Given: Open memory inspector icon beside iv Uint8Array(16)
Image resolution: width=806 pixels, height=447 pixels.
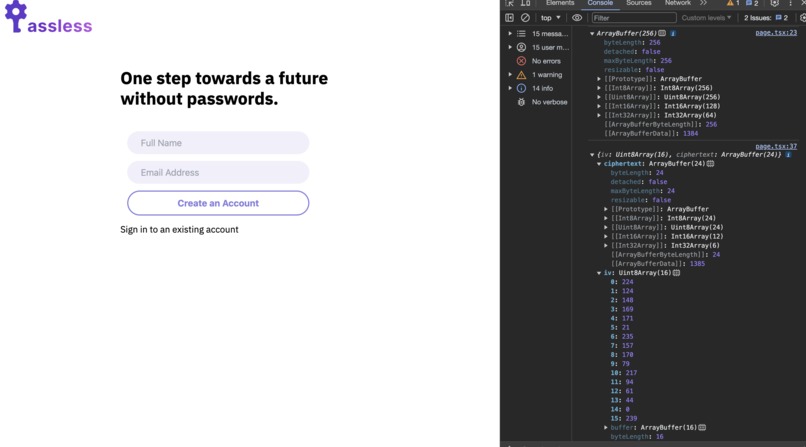Looking at the screenshot, I should 676,273.
